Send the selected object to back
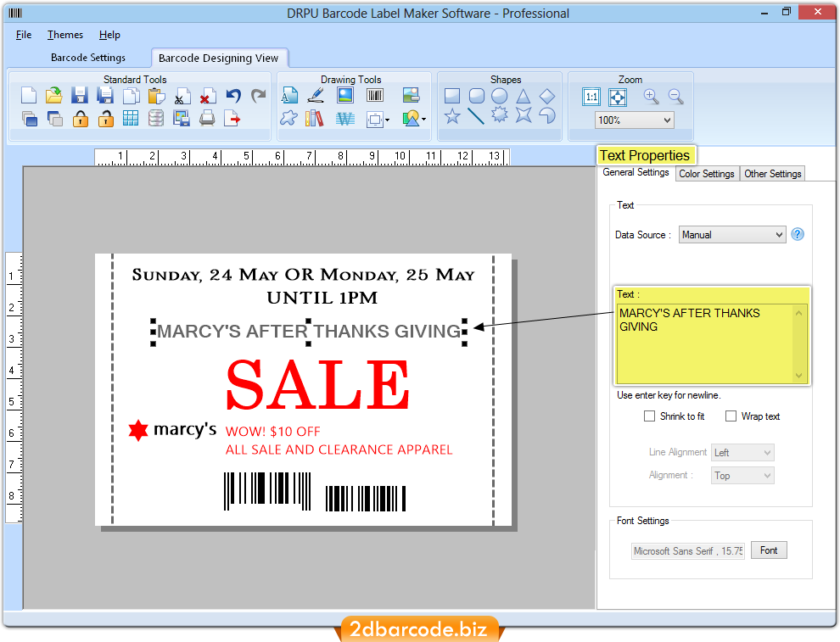The image size is (840, 642). point(54,119)
